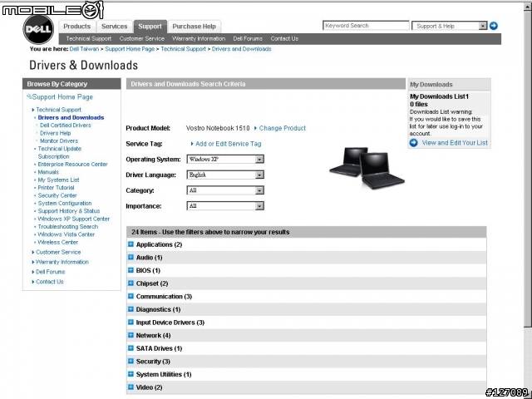Open the Purchase Help tab
The height and width of the screenshot is (399, 532).
tap(194, 27)
